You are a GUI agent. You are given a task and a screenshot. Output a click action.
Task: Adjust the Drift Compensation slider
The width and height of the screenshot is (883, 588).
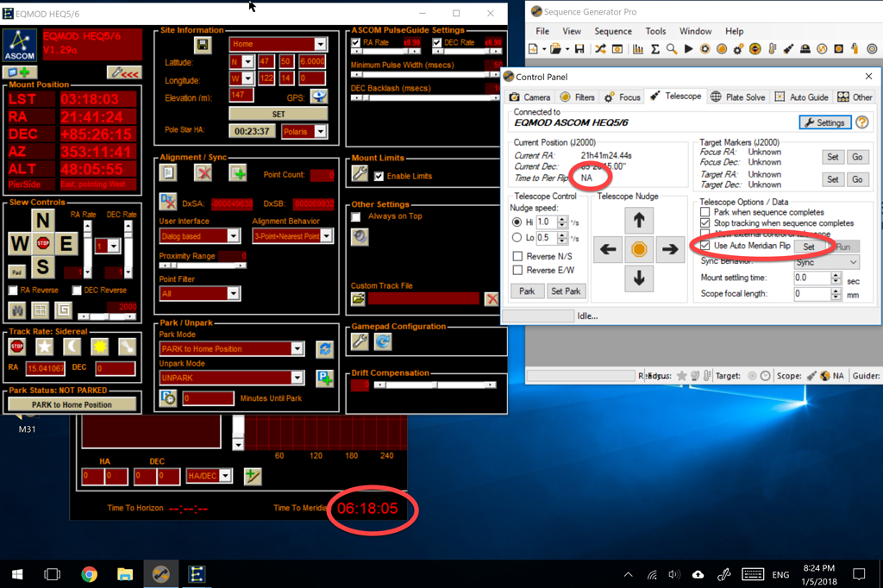(x=435, y=385)
